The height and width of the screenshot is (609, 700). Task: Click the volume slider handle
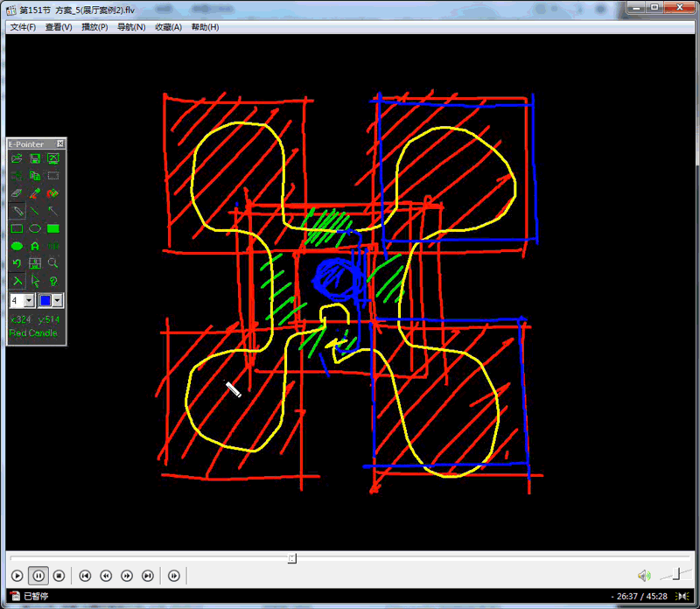point(676,574)
